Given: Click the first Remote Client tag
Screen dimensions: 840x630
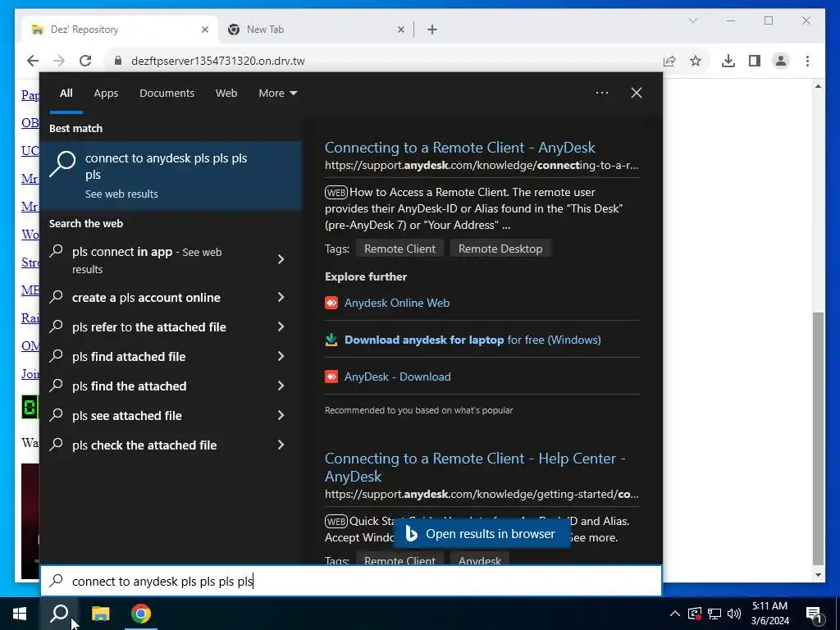Looking at the screenshot, I should point(399,249).
